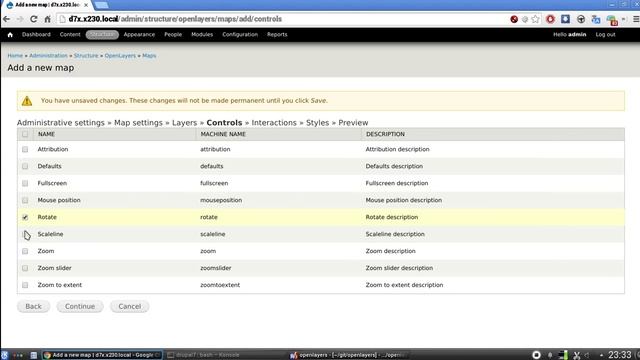Enable the Fullscreen control checkbox
This screenshot has width=640, height=360.
coord(25,183)
